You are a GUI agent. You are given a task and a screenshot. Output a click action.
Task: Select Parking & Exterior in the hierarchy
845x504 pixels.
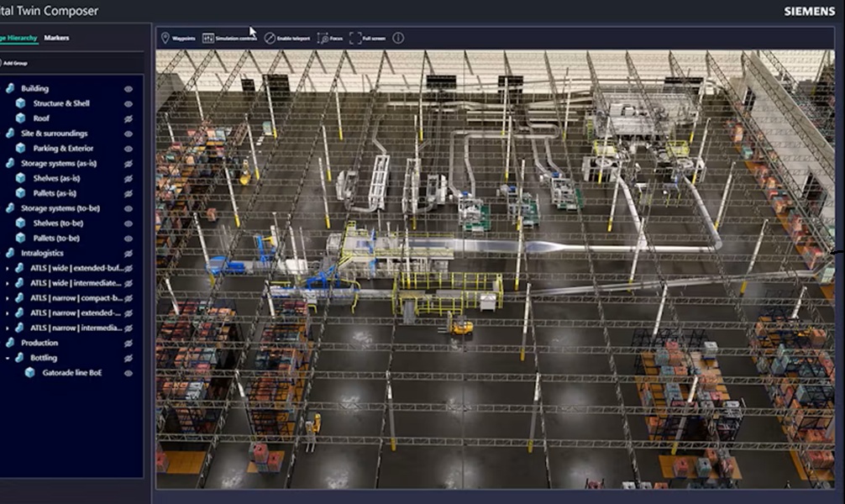[x=62, y=148]
